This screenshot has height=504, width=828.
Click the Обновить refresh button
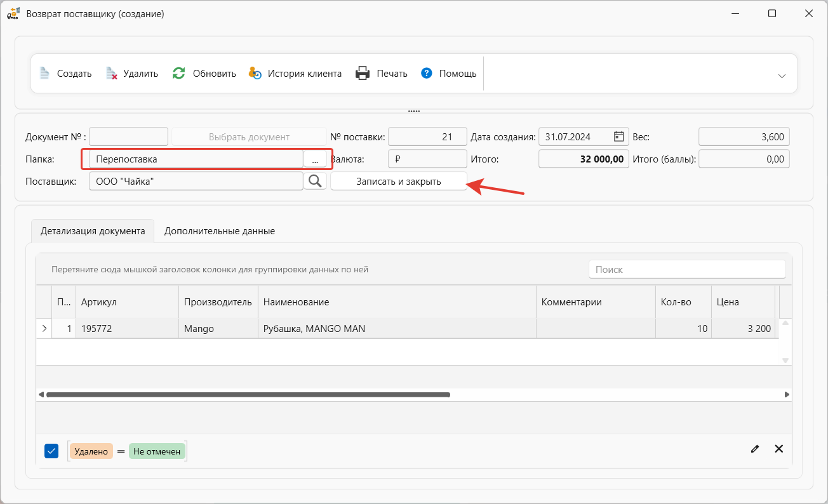[x=204, y=74]
